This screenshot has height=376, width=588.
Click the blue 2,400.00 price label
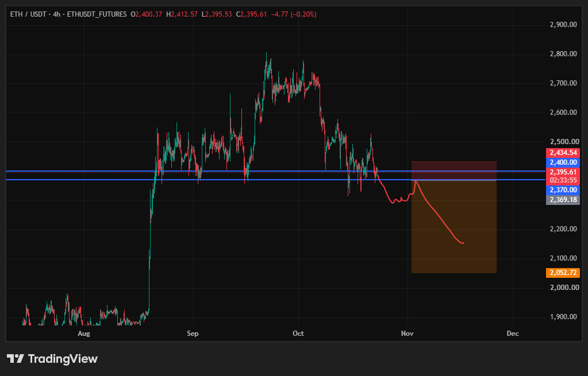pyautogui.click(x=563, y=162)
